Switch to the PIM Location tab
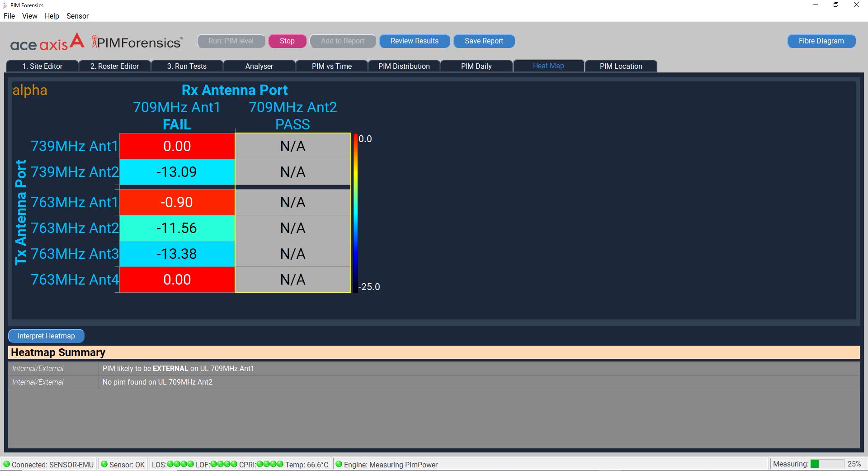 pos(621,66)
